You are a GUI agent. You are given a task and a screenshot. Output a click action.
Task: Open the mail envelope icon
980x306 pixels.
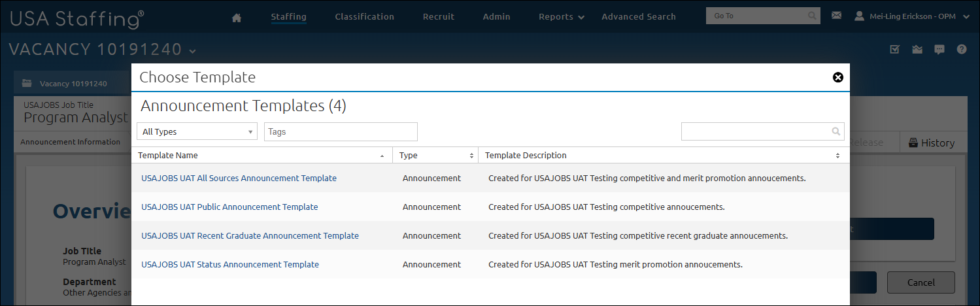pos(836,16)
